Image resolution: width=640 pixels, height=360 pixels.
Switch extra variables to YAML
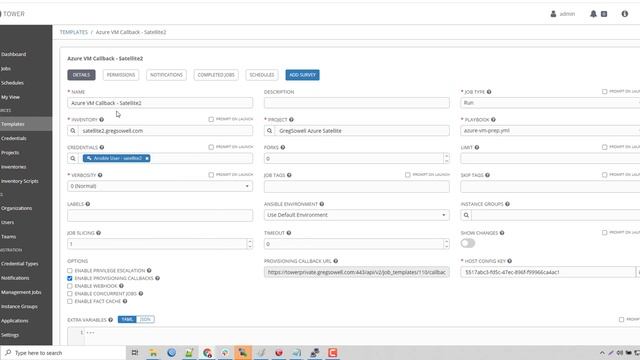click(127, 320)
